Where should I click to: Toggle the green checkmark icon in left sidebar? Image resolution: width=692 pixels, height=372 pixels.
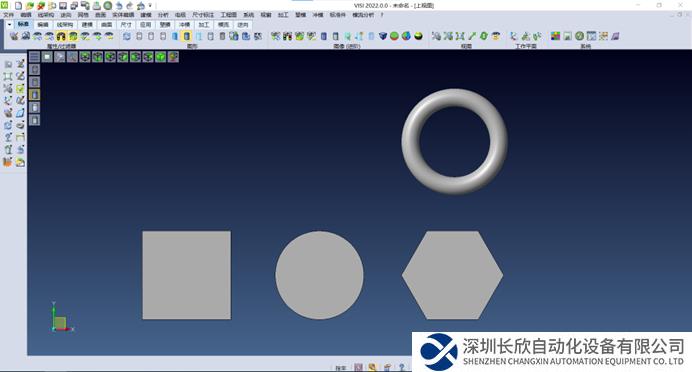point(20,89)
